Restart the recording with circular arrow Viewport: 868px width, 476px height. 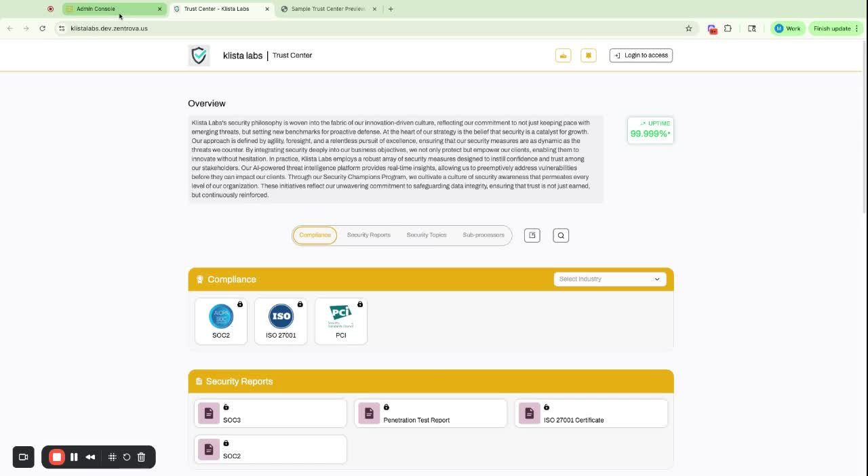127,457
